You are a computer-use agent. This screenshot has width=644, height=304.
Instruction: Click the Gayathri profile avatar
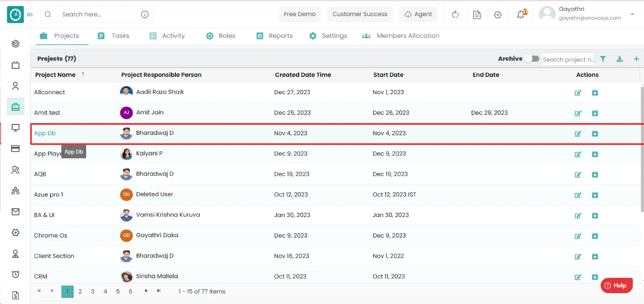pyautogui.click(x=547, y=14)
